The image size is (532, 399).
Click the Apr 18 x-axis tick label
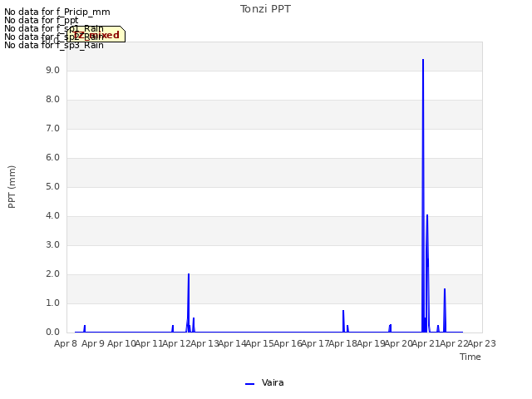[x=343, y=343]
